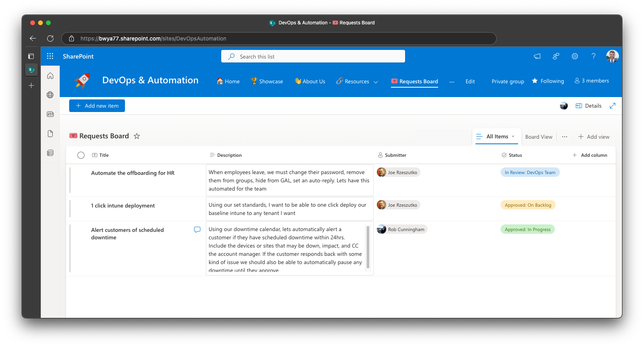Open SharePoint home icon in left rail
Screen dimensions: 644x347
50,76
